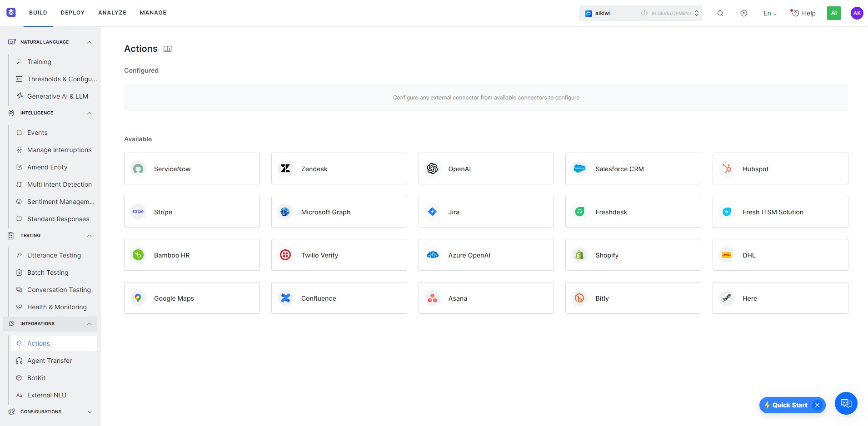Click the Help link in header
The width and height of the screenshot is (868, 426).
(803, 13)
